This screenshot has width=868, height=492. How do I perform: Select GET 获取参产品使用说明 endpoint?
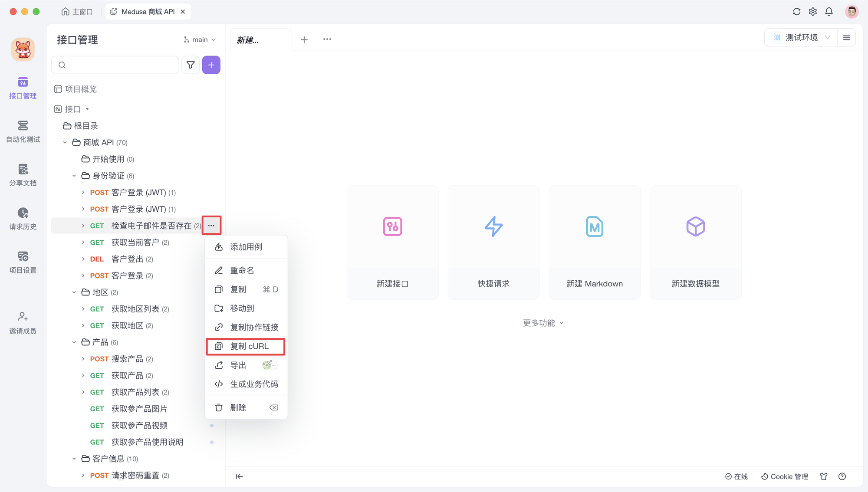click(x=137, y=442)
